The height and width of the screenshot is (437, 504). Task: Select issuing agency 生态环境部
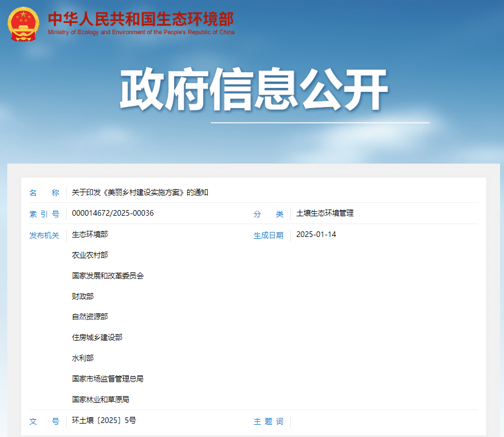point(90,234)
